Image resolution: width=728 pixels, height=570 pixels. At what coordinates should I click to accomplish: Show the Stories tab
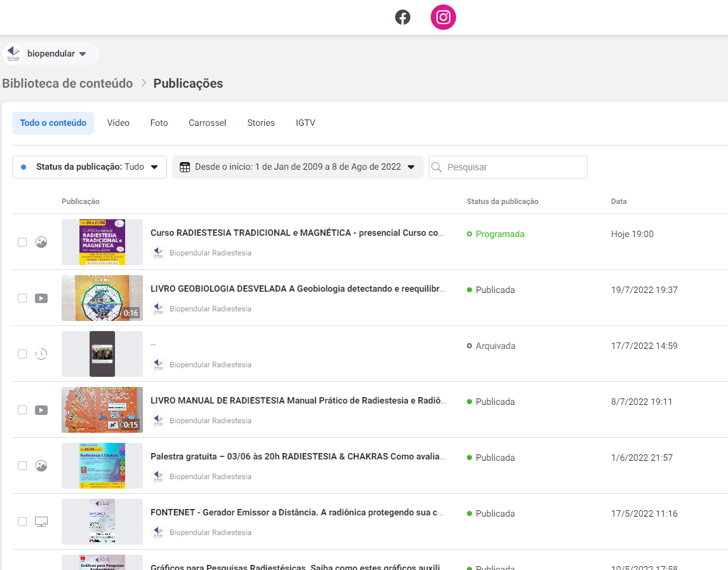[261, 123]
